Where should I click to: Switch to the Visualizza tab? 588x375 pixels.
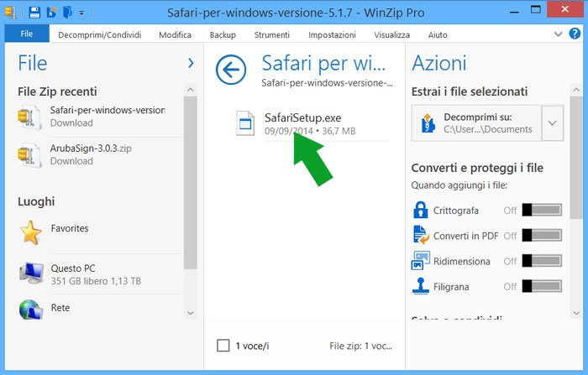[x=392, y=35]
